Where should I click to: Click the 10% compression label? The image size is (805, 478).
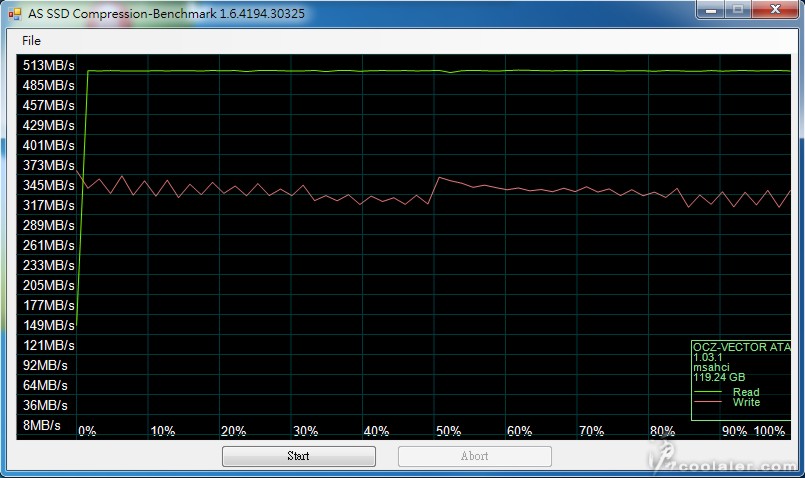pos(163,431)
